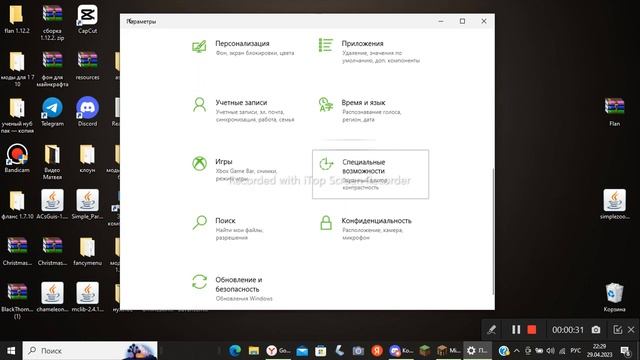Switch to Yandex Browser taskbar window

(278, 351)
